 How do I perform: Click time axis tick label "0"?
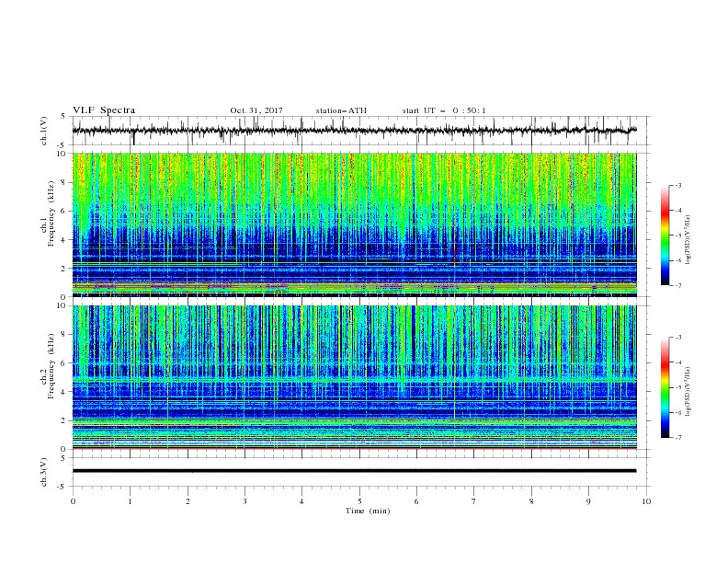pos(73,501)
